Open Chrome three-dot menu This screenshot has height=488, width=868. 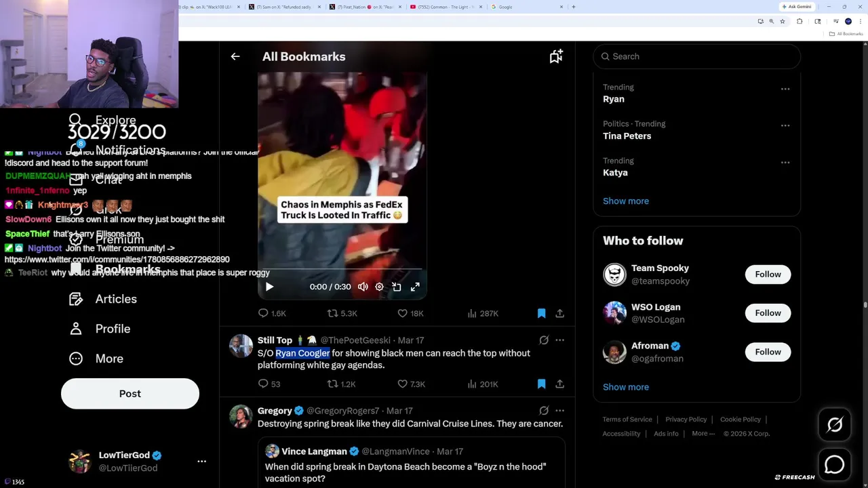point(860,22)
